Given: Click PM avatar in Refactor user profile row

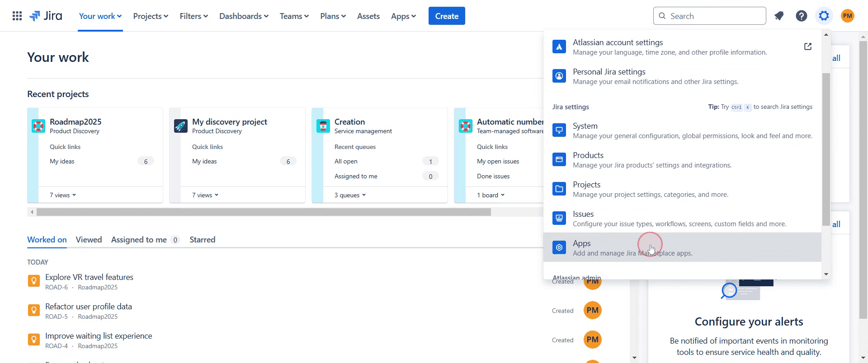Looking at the screenshot, I should tap(593, 310).
